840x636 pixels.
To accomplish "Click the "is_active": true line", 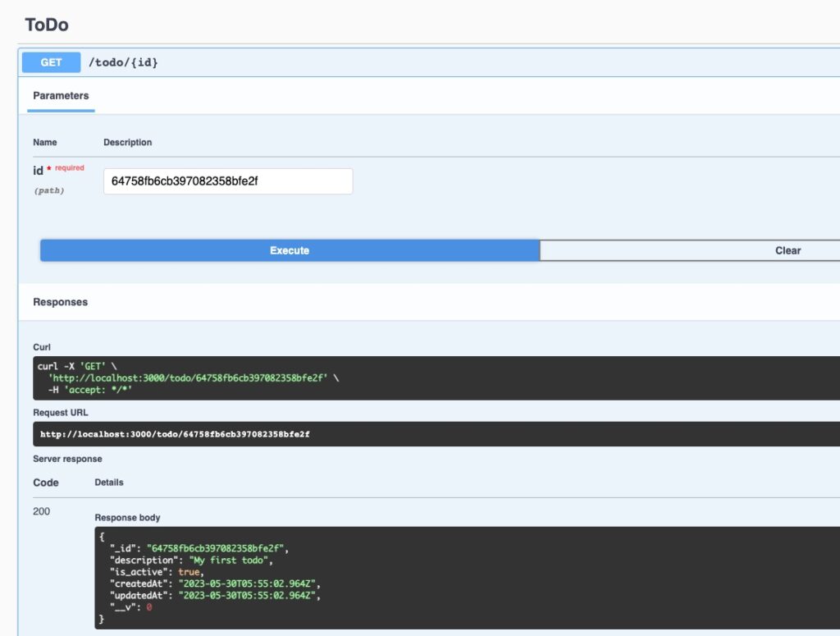I will pos(157,572).
